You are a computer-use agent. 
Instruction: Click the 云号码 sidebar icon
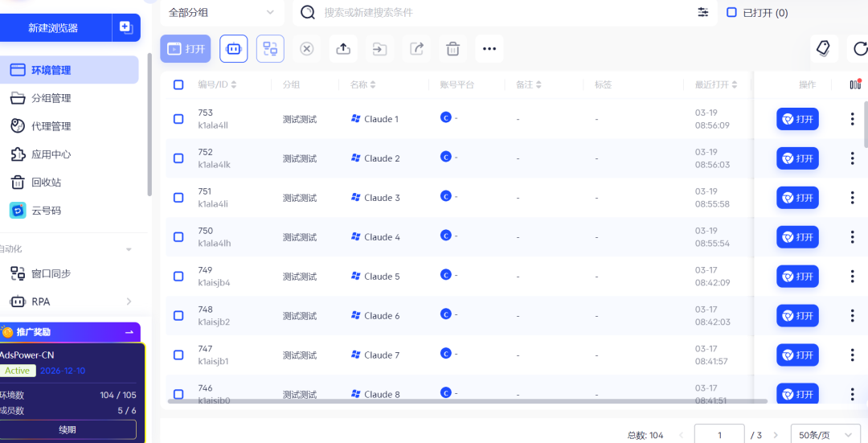point(18,211)
